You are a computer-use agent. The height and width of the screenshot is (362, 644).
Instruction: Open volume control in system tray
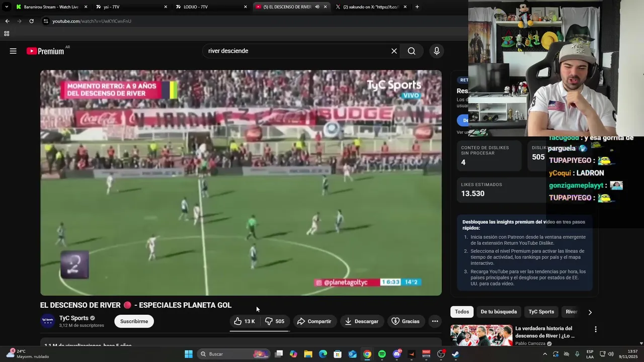tap(611, 354)
